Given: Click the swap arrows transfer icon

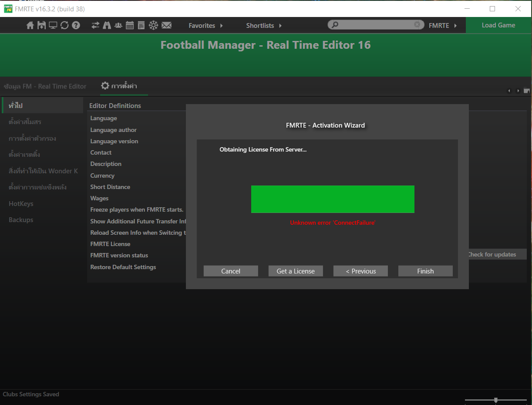Looking at the screenshot, I should coord(96,26).
